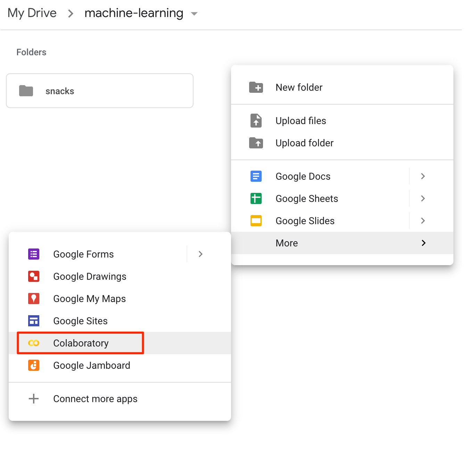The height and width of the screenshot is (449, 476).
Task: Click the Google My Maps pin icon
Action: pyautogui.click(x=34, y=299)
